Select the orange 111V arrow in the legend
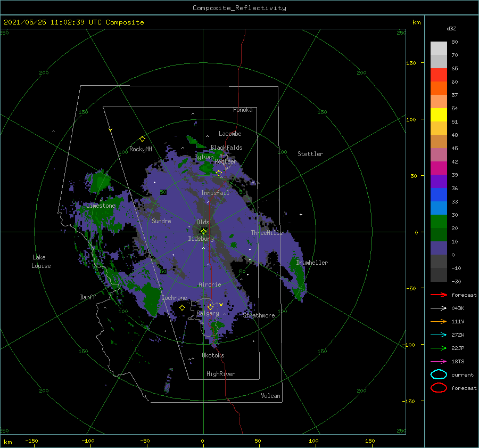The width and height of the screenshot is (479, 448). (439, 321)
